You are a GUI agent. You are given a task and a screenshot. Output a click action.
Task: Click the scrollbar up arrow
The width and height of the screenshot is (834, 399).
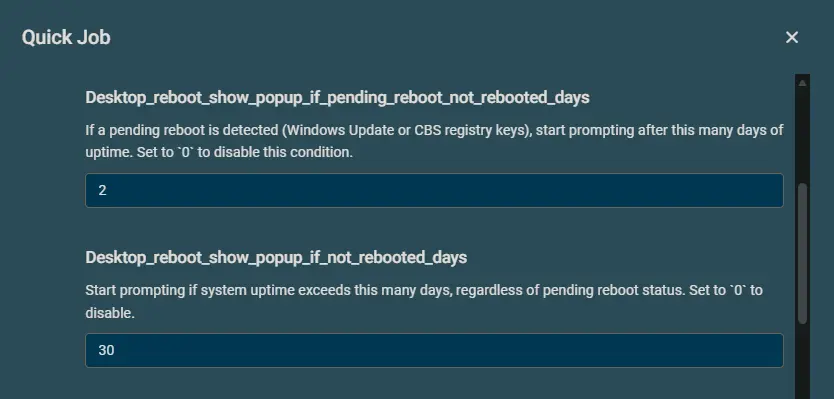(802, 83)
